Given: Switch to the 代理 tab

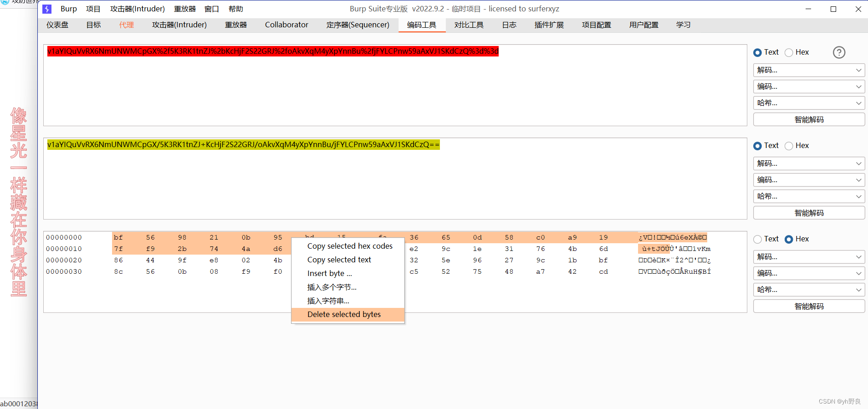Looking at the screenshot, I should pos(127,25).
